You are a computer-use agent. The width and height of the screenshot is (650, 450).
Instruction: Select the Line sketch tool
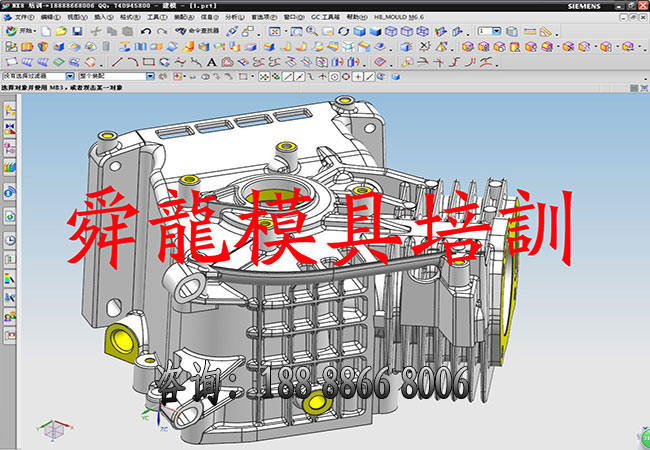(x=117, y=63)
